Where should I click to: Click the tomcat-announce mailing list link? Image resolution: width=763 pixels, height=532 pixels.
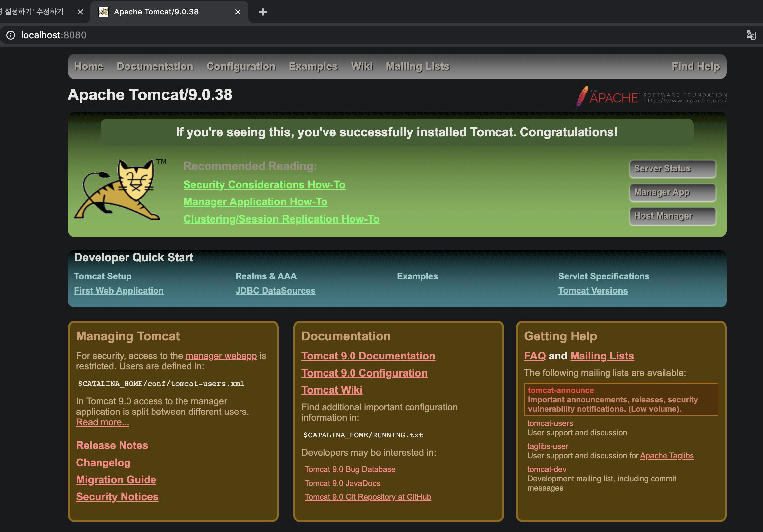(561, 390)
